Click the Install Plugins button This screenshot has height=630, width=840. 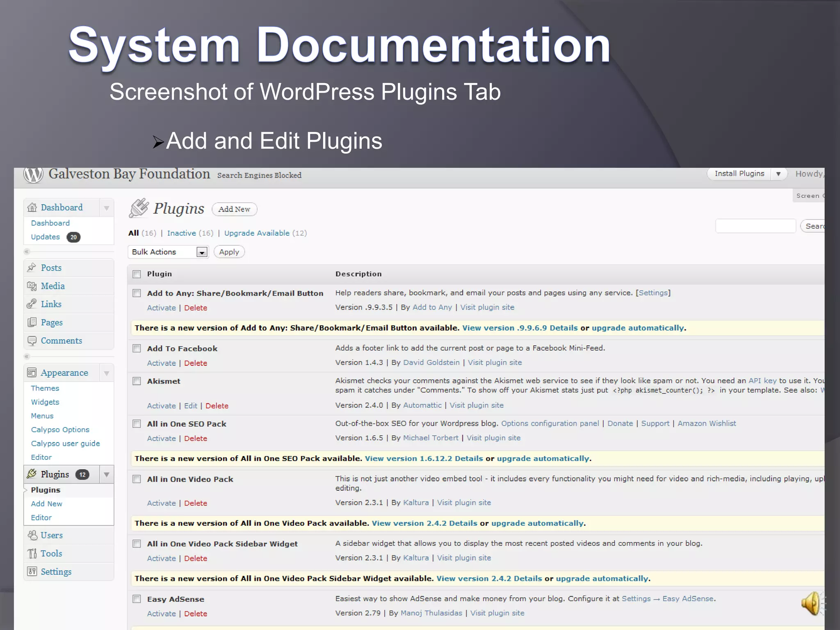(739, 173)
